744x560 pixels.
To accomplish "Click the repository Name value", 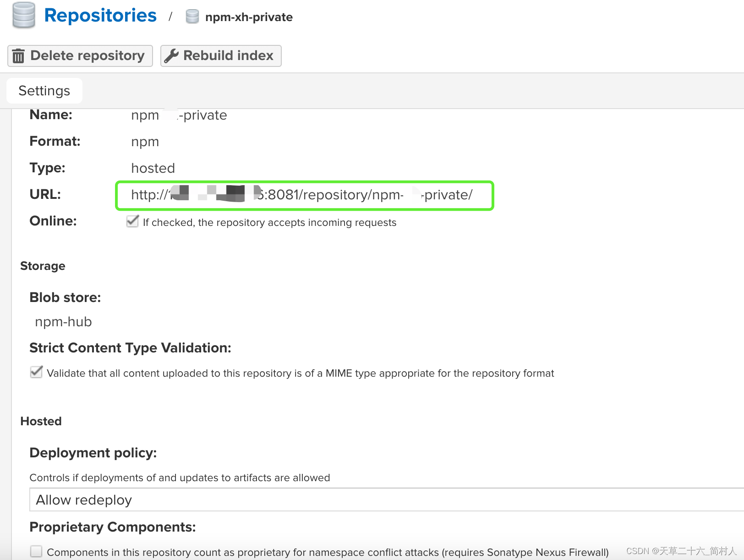I will click(x=179, y=115).
